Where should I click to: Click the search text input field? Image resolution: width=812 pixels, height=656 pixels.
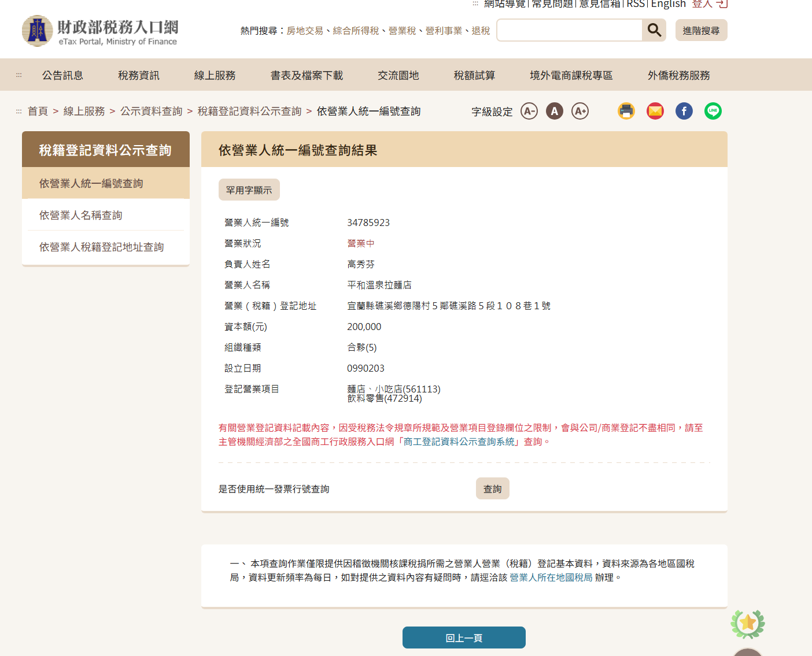click(569, 30)
